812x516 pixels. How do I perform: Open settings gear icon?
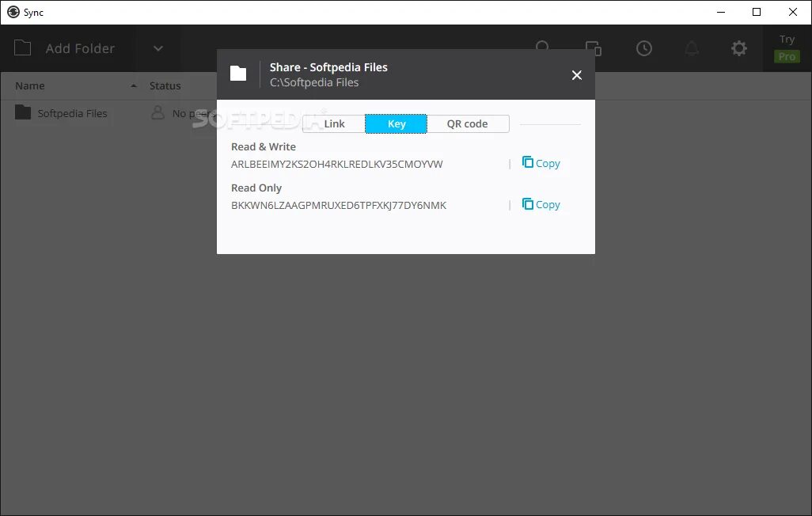point(739,48)
